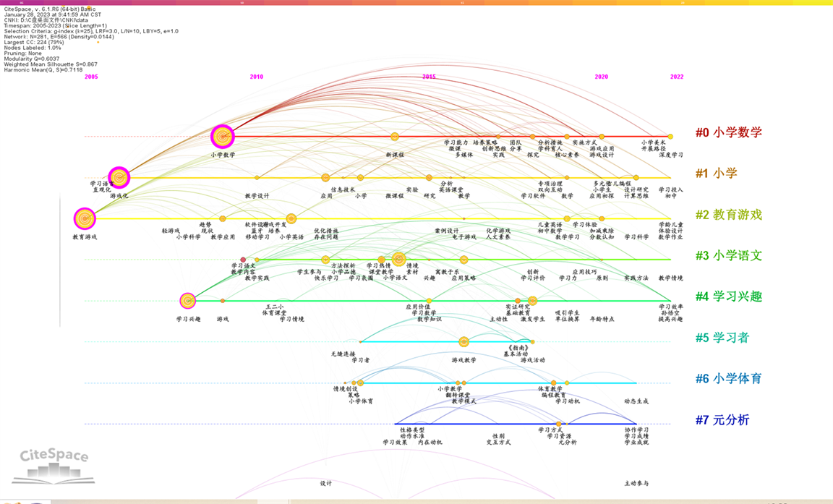Select cluster label #6 小学体育

point(728,379)
